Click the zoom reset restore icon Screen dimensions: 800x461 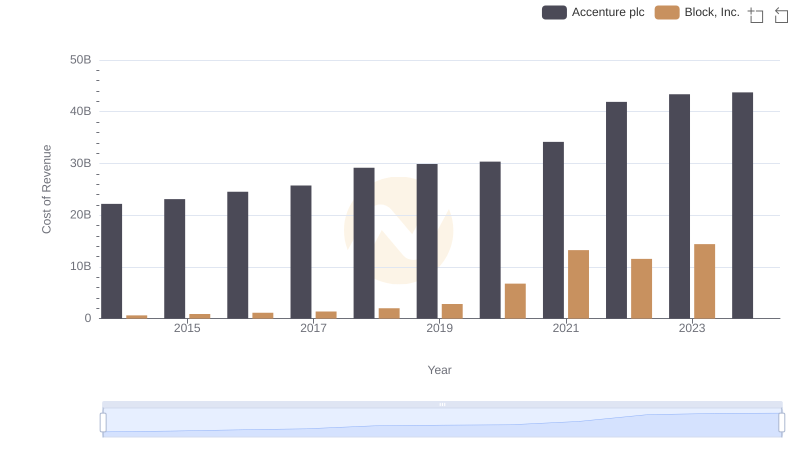click(x=781, y=15)
